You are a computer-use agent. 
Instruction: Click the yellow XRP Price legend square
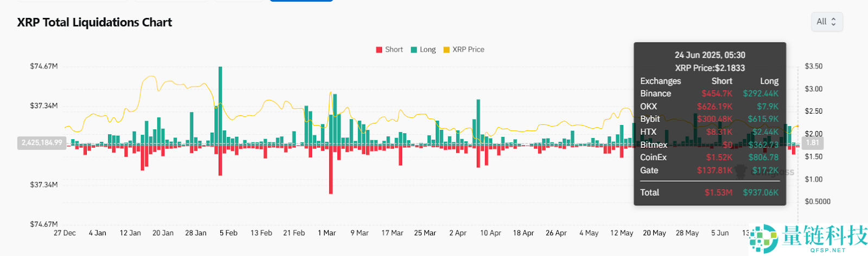click(446, 49)
